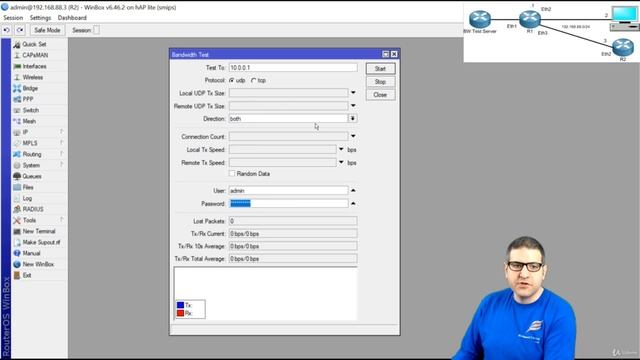
Task: Open the Switch icon in sidebar
Action: [x=17, y=110]
